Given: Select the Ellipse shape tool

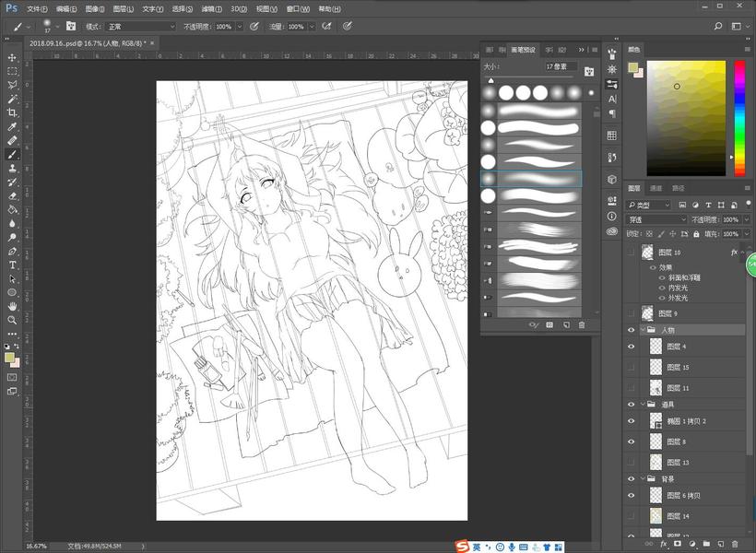Looking at the screenshot, I should (x=12, y=293).
